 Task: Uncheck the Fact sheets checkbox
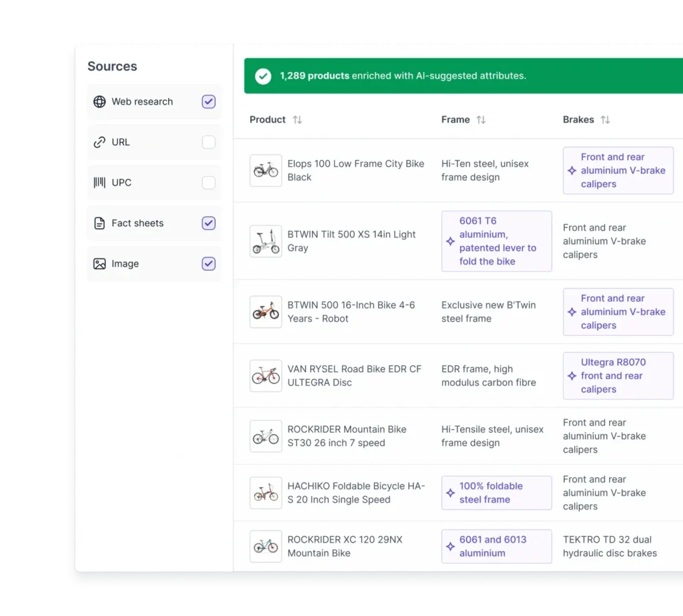209,223
